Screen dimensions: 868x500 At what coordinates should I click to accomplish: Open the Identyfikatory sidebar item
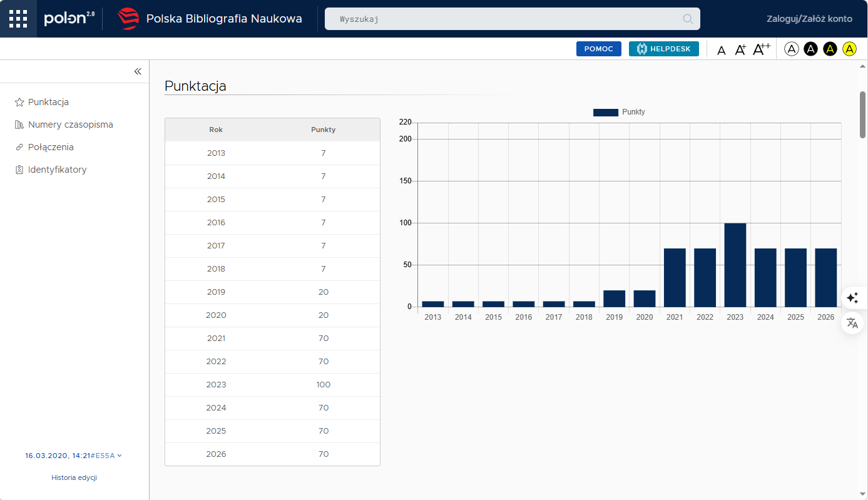[57, 170]
